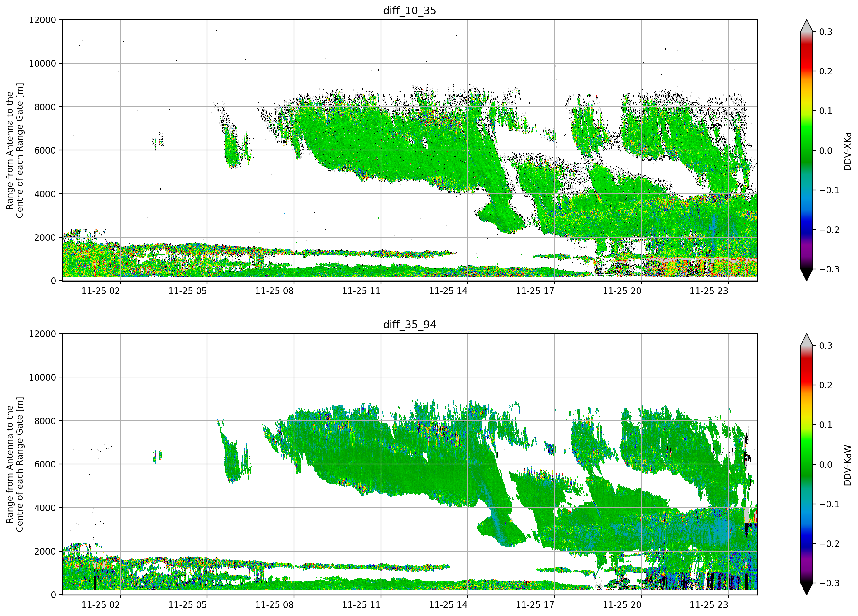Click the 8000 y-tick in diff_10_35 plot
Viewport: 858px width, 616px height.
[x=45, y=107]
